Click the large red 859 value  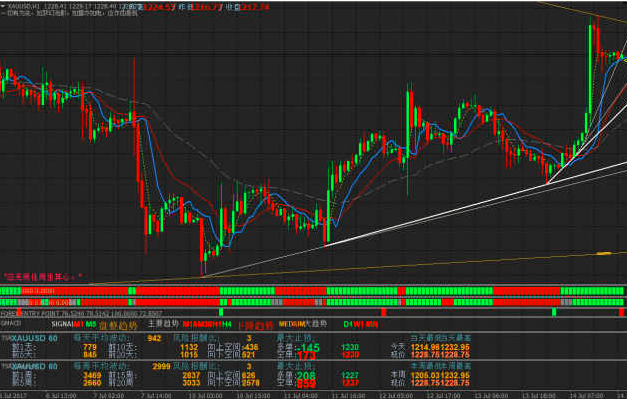coord(306,383)
